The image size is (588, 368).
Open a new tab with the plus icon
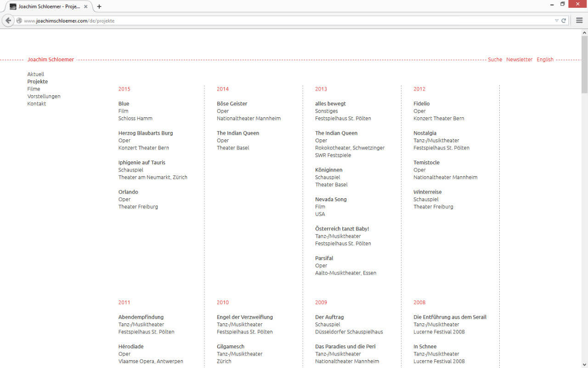[99, 6]
